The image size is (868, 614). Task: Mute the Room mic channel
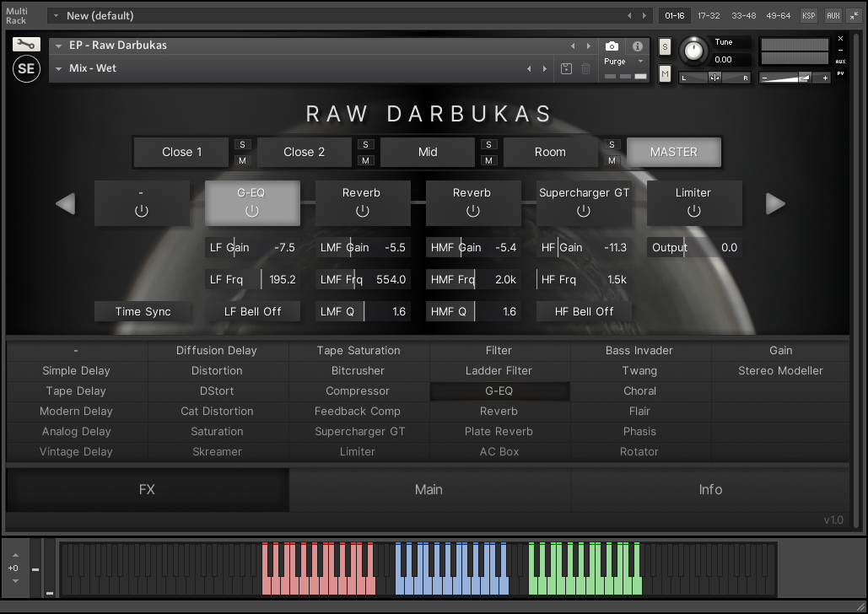coord(612,160)
